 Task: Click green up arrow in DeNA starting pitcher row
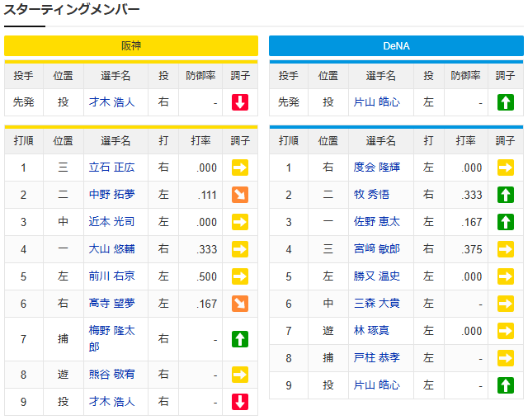(506, 102)
